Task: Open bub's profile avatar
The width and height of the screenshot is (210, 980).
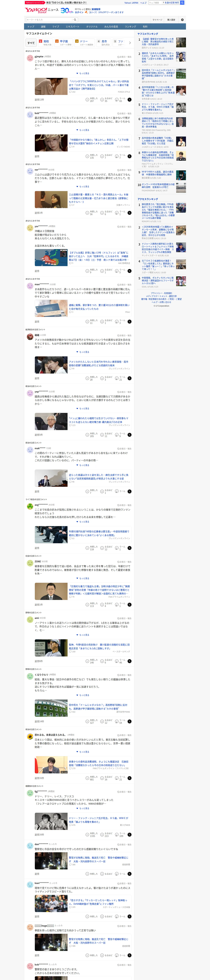Action: (x=30, y=115)
